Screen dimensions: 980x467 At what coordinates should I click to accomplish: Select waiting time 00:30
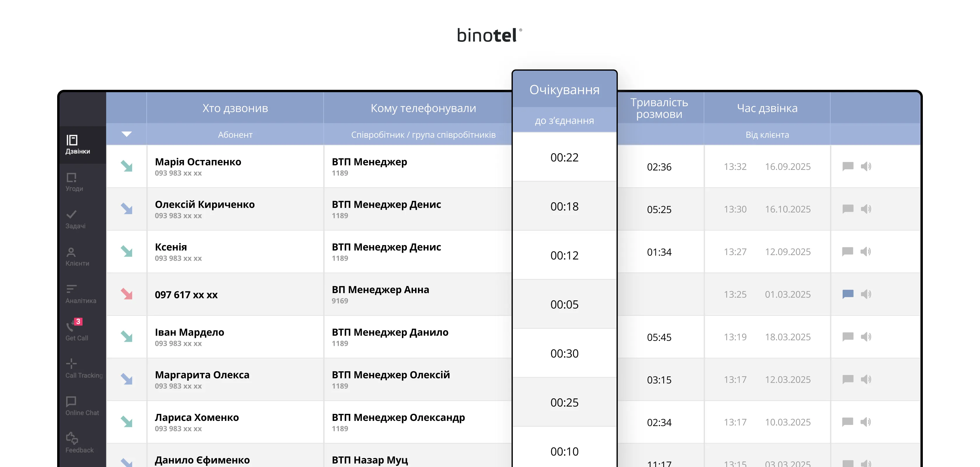coord(565,353)
